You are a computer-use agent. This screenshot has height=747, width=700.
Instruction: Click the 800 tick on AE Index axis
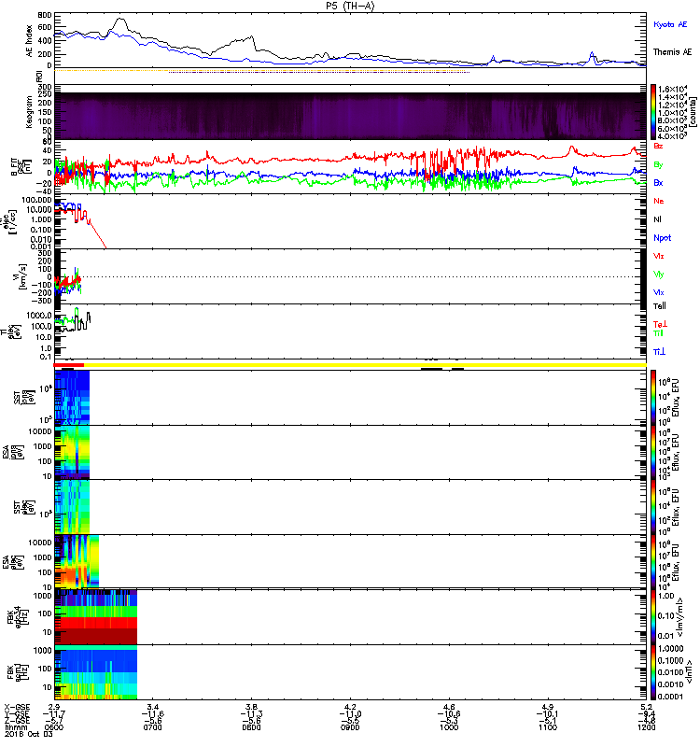click(45, 15)
